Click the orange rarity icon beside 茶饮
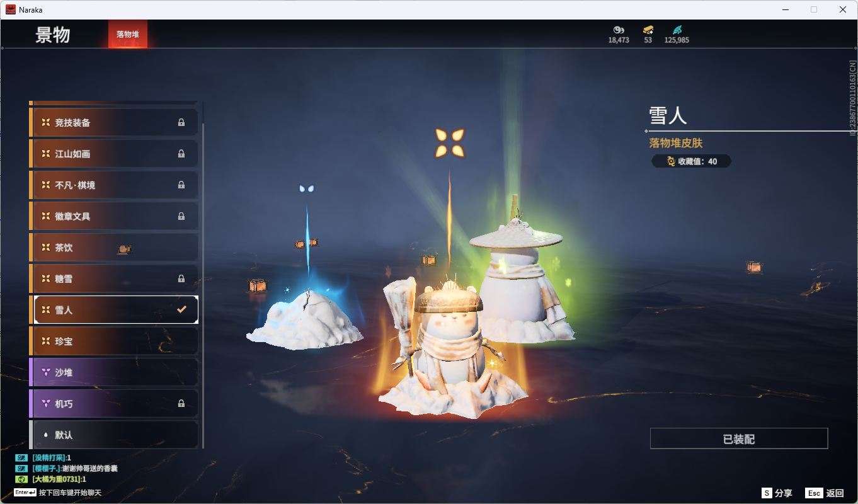 point(45,248)
